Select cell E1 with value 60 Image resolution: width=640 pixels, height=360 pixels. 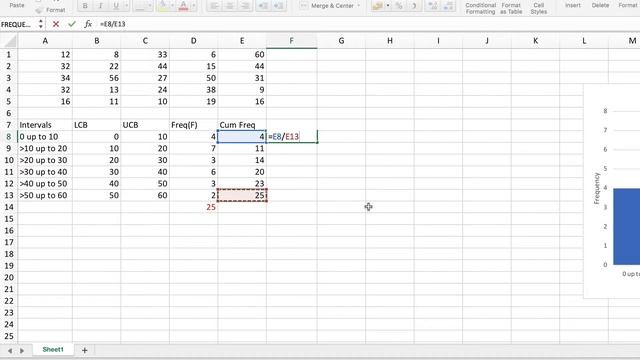(242, 55)
